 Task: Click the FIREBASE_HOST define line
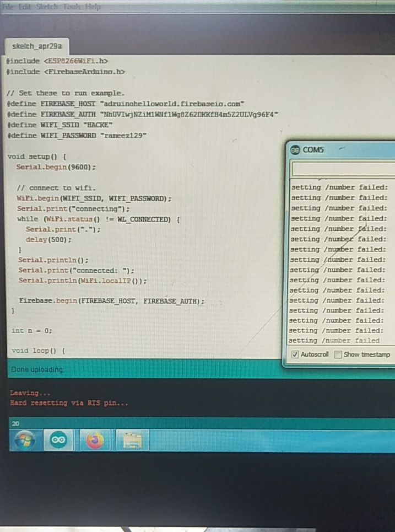coord(125,104)
